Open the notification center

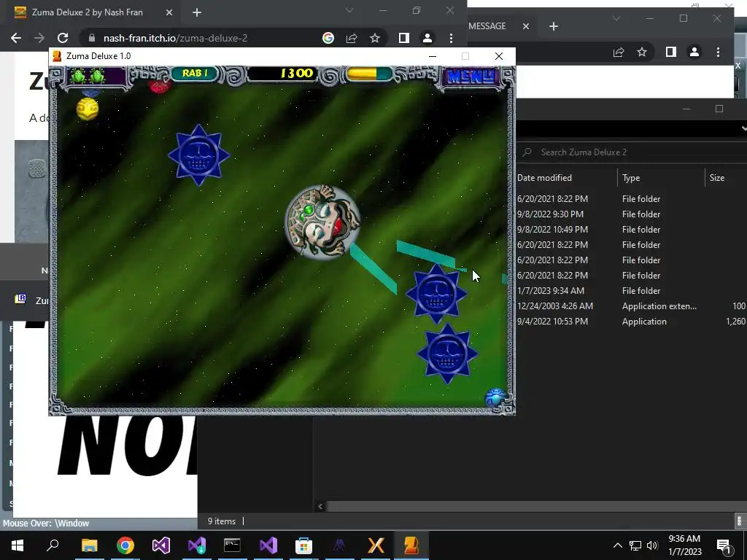724,545
